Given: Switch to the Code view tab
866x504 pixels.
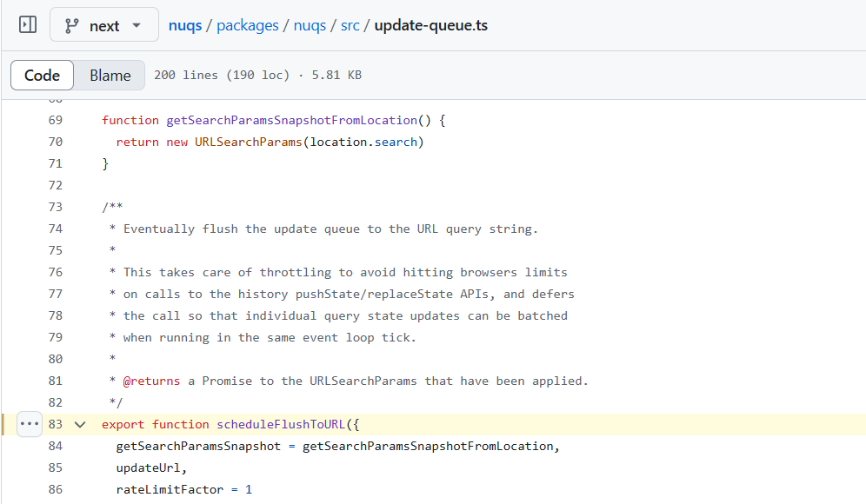Looking at the screenshot, I should 42,75.
